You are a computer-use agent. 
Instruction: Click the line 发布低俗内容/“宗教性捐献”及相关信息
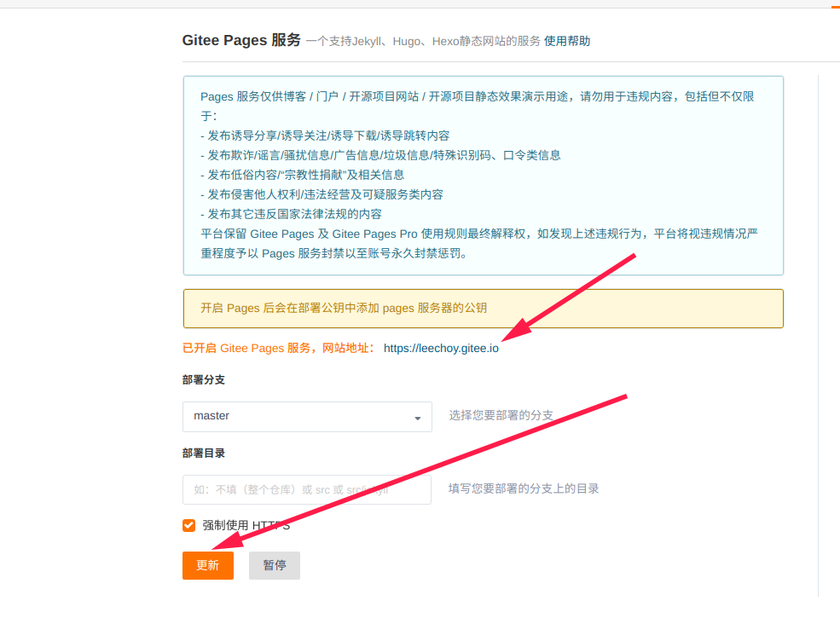pos(302,175)
